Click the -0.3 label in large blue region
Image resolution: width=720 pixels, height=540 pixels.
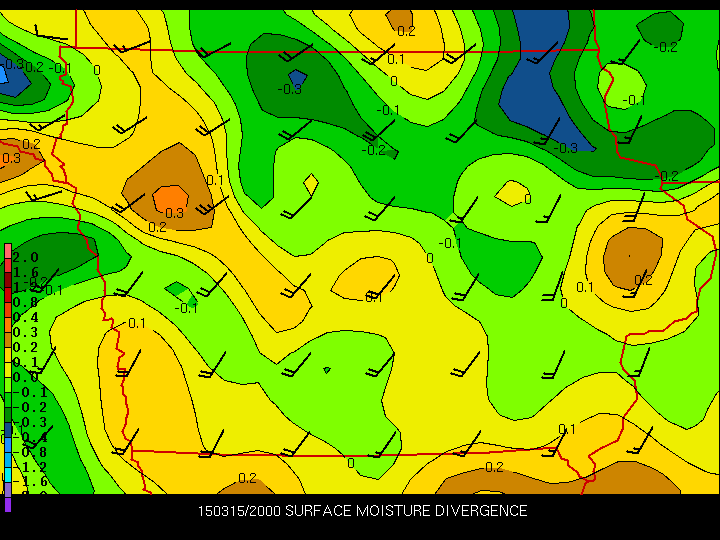click(x=565, y=148)
